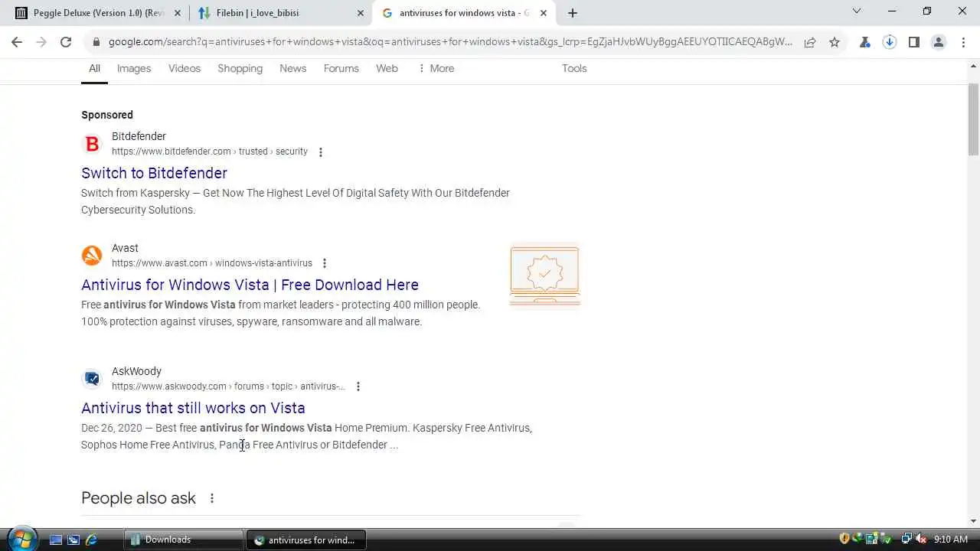Screen dimensions: 980x551
Task: Select the Forums search filter
Action: pos(341,68)
